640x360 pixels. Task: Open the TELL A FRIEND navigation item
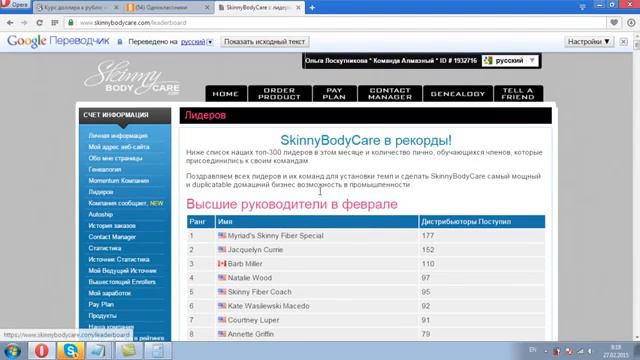click(x=518, y=93)
